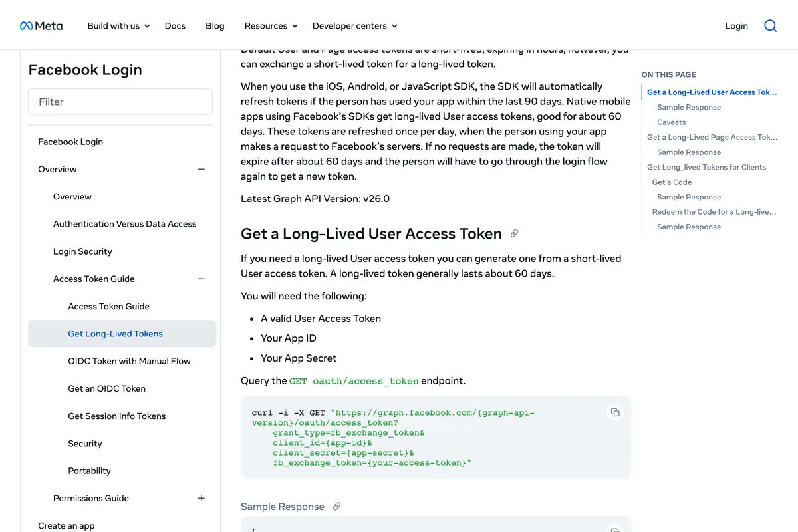Click the Meta logo
The height and width of the screenshot is (532, 798).
click(41, 26)
